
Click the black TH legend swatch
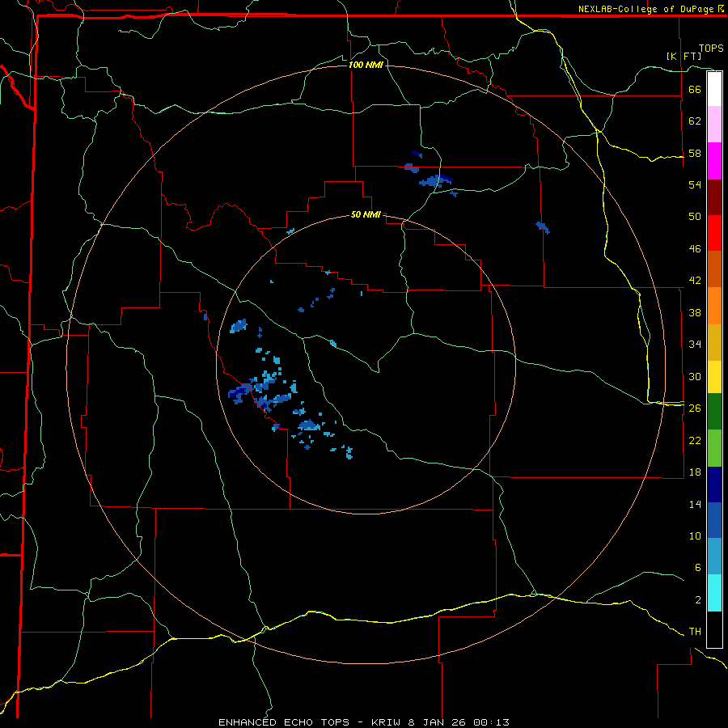click(714, 629)
